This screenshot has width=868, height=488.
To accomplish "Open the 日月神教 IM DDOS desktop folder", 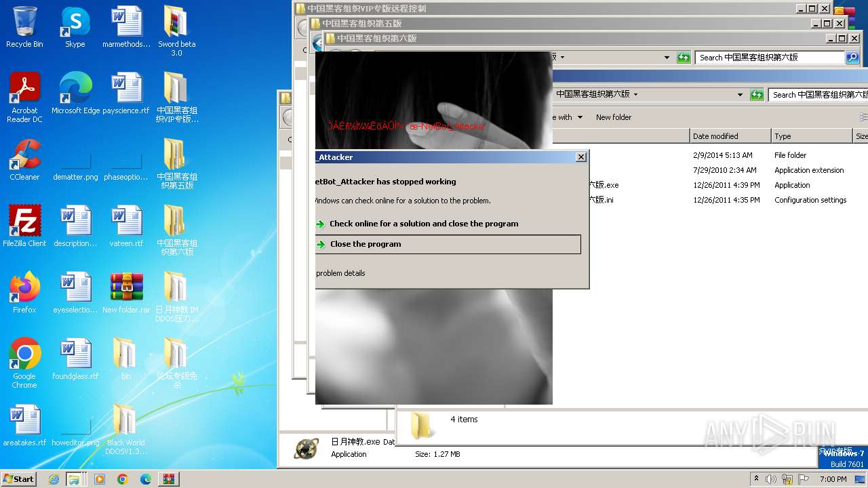I will tap(176, 297).
